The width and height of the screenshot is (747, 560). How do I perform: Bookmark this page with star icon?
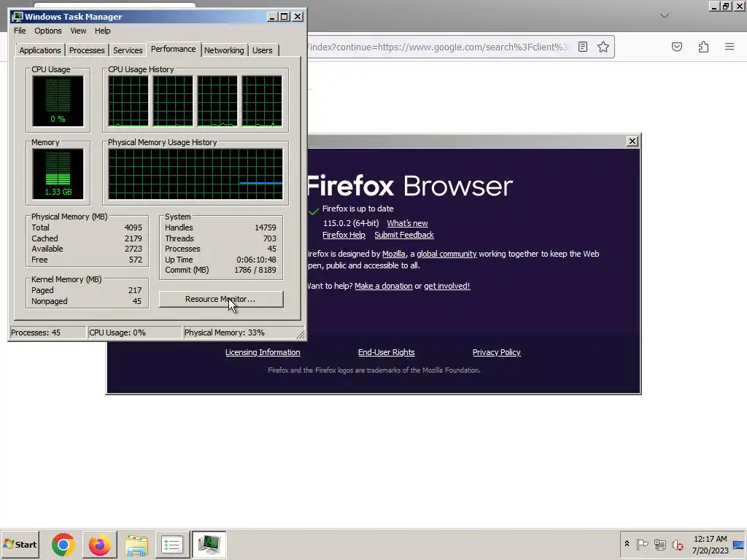pyautogui.click(x=603, y=47)
